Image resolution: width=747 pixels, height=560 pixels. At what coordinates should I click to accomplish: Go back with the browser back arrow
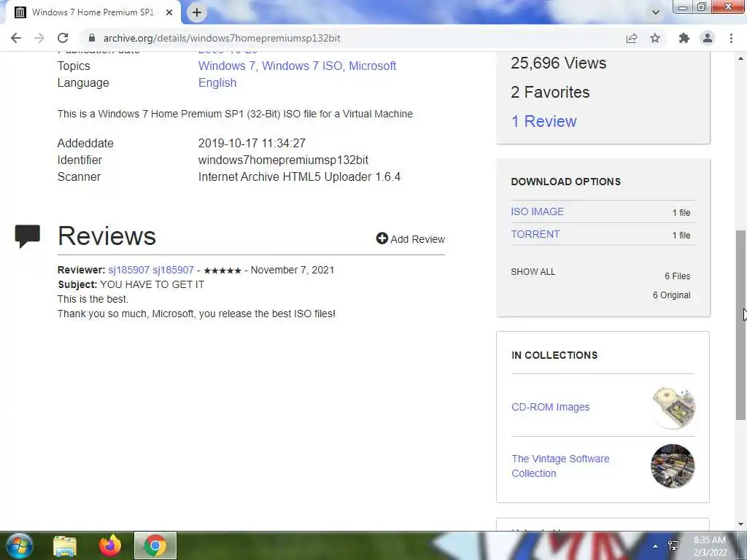pyautogui.click(x=16, y=38)
